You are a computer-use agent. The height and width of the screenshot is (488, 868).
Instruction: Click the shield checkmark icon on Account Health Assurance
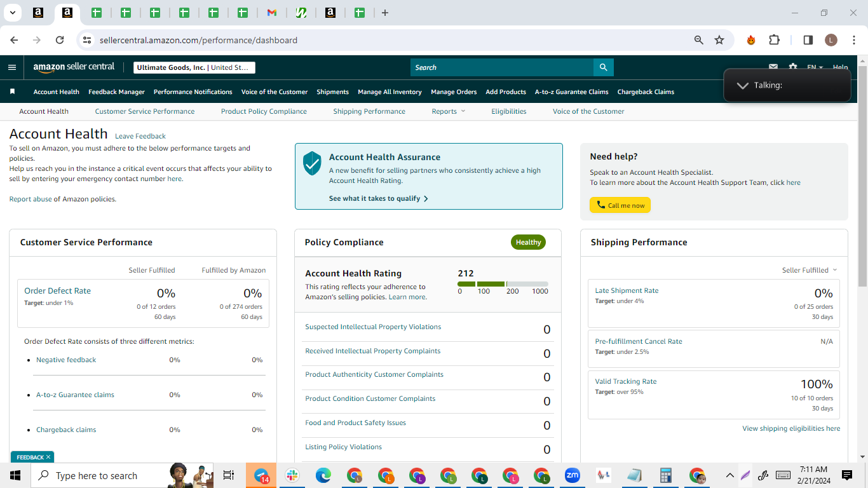[x=312, y=163]
